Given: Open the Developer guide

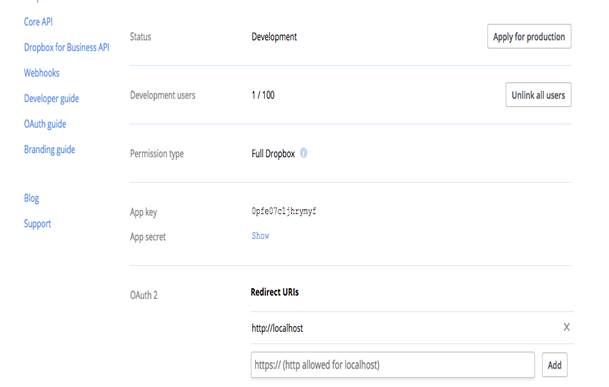Looking at the screenshot, I should [x=51, y=98].
